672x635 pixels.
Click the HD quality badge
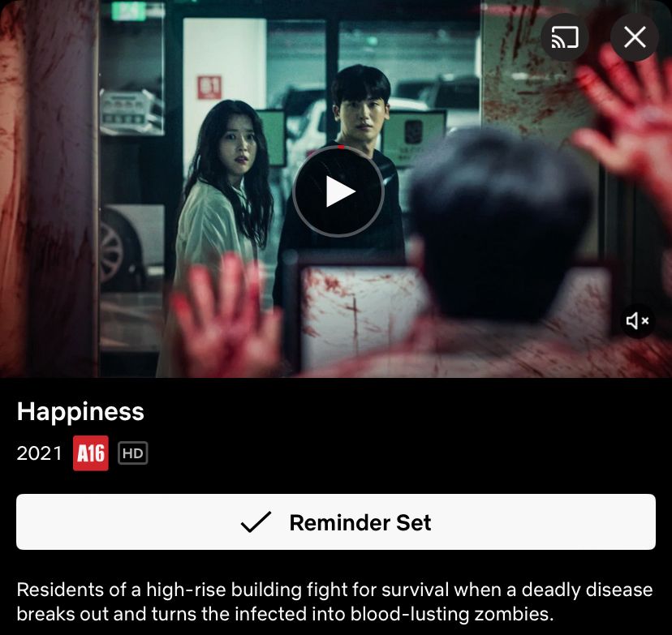coord(133,453)
